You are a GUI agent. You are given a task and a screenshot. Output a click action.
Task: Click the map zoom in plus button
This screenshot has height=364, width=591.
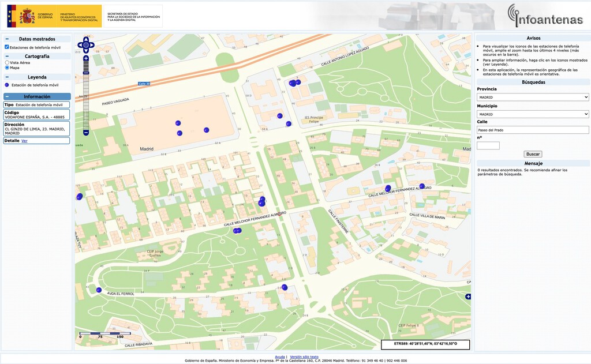coord(86,58)
